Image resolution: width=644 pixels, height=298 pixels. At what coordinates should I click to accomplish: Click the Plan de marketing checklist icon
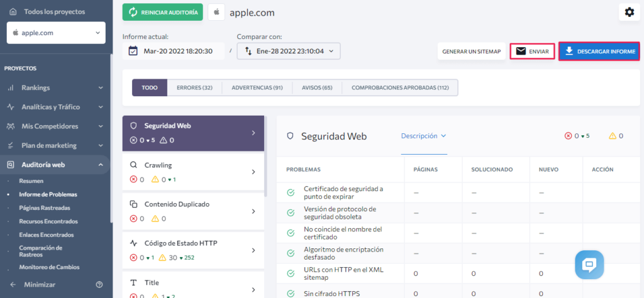[11, 146]
